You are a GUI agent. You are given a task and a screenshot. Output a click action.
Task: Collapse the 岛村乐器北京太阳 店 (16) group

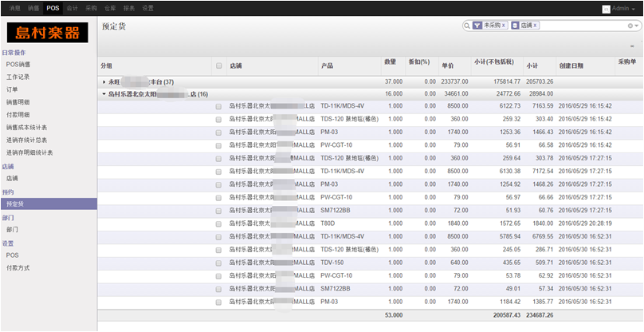point(104,95)
